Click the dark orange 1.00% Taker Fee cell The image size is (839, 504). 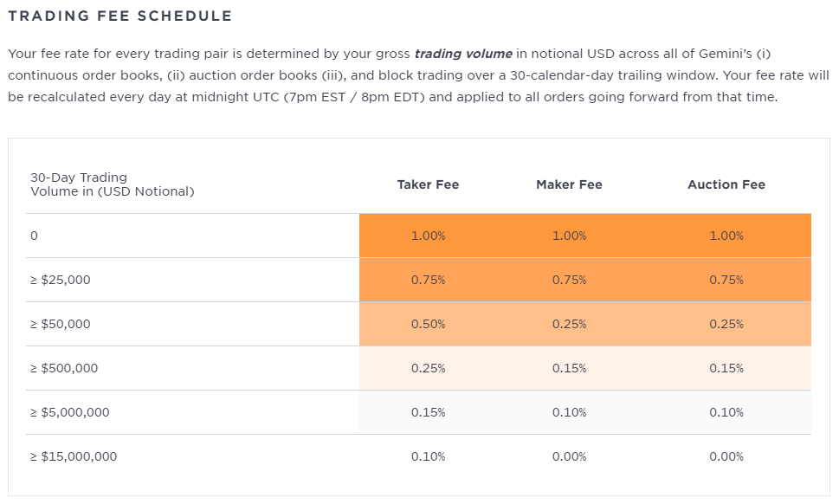pos(428,236)
